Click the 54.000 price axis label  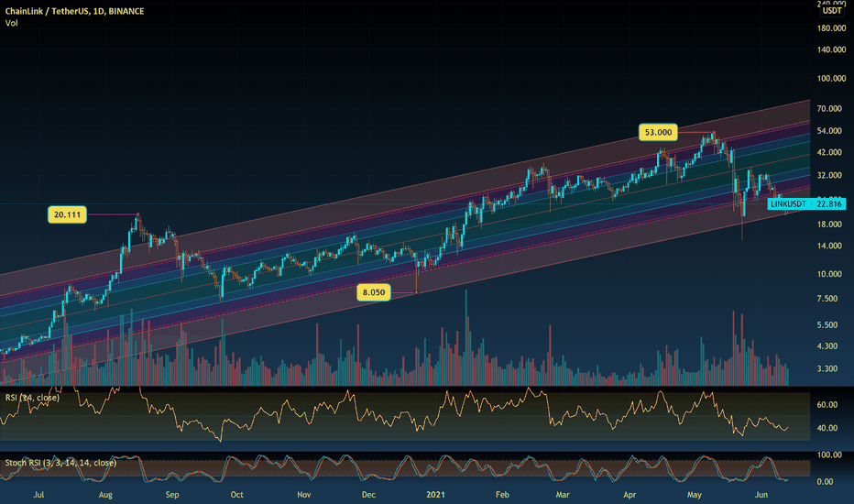(x=829, y=131)
